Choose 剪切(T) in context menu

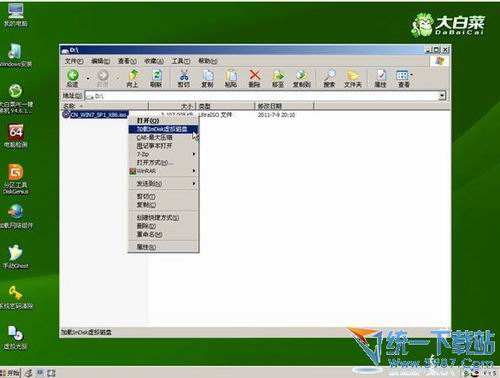pos(163,196)
